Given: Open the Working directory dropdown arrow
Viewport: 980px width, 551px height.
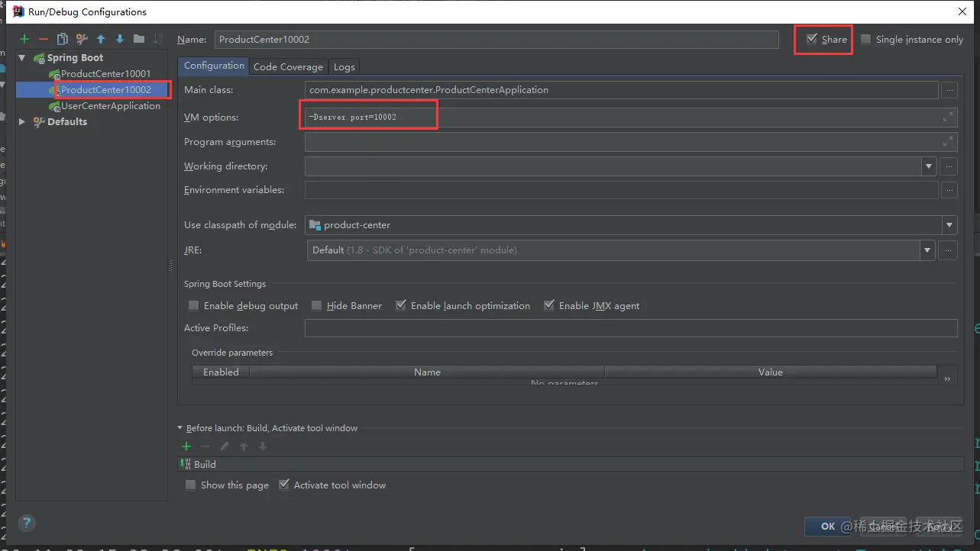Looking at the screenshot, I should pyautogui.click(x=929, y=166).
